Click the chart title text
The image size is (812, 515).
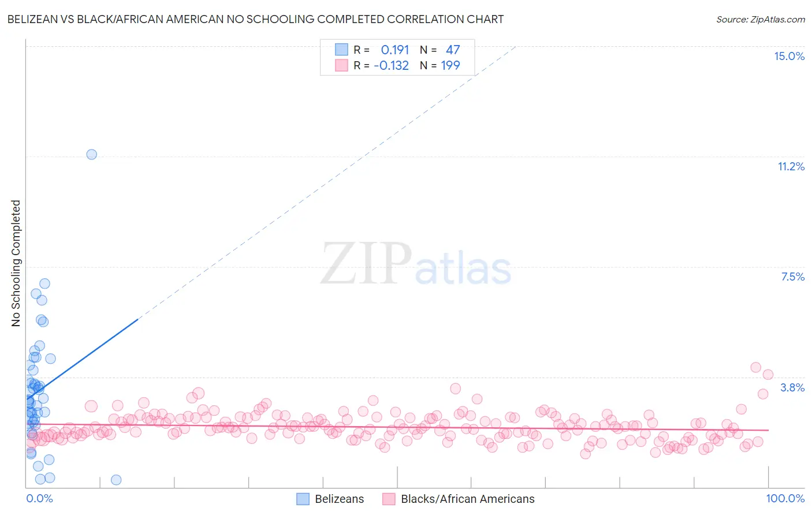(x=255, y=19)
